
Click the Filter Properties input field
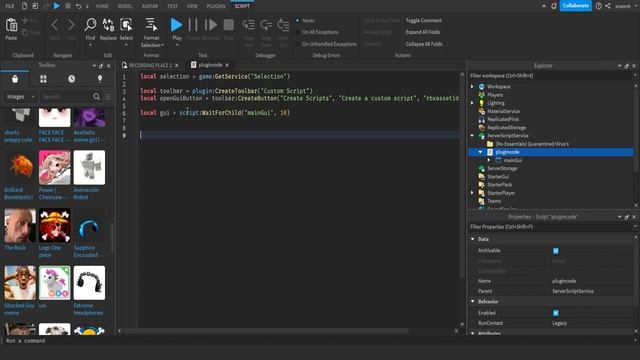coord(550,227)
